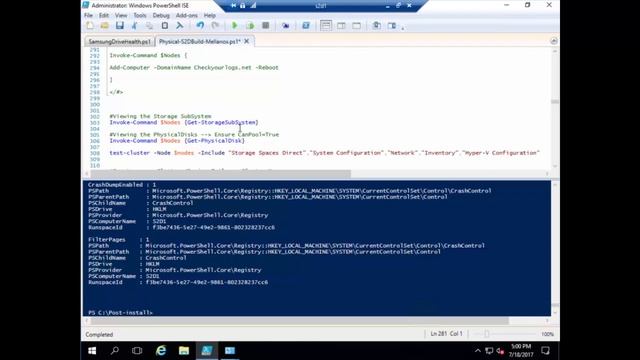Click the Add-Computer -DomainName line

click(194, 68)
